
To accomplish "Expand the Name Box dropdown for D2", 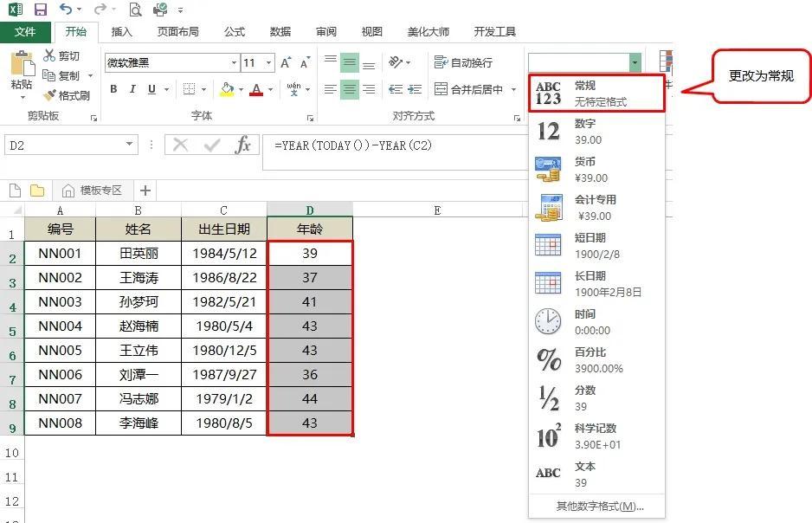I will pos(130,145).
